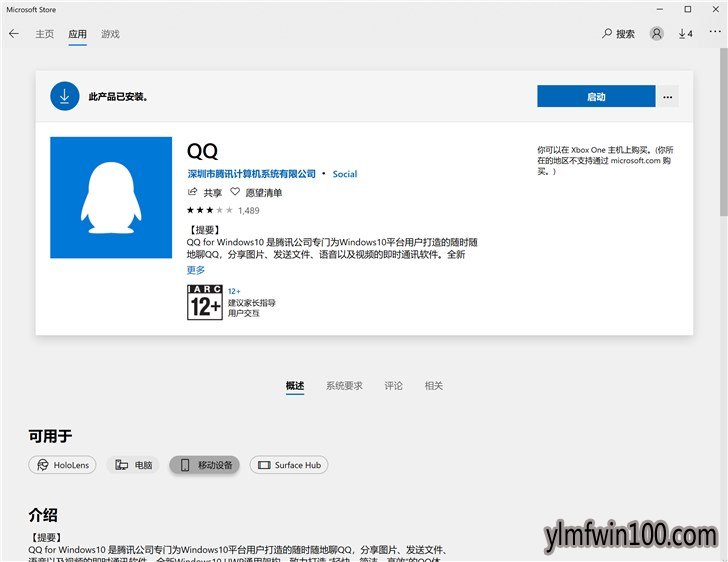The width and height of the screenshot is (728, 562).
Task: Switch to the 应用 tab
Action: pos(78,34)
